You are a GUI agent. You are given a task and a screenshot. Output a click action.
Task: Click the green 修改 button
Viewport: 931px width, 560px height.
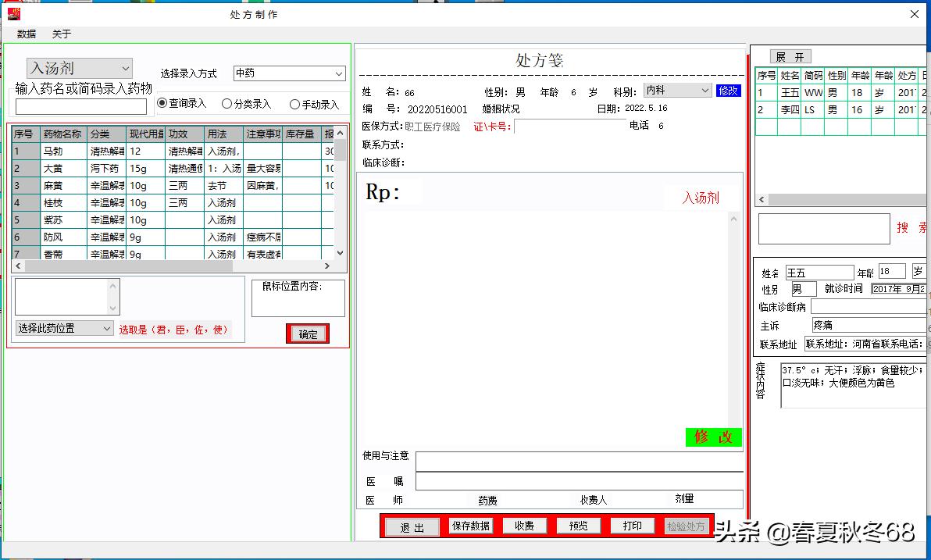712,437
